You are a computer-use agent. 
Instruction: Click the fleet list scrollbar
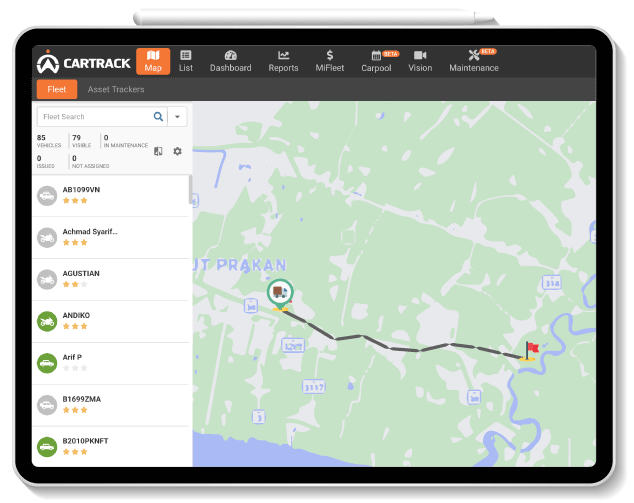(x=190, y=190)
